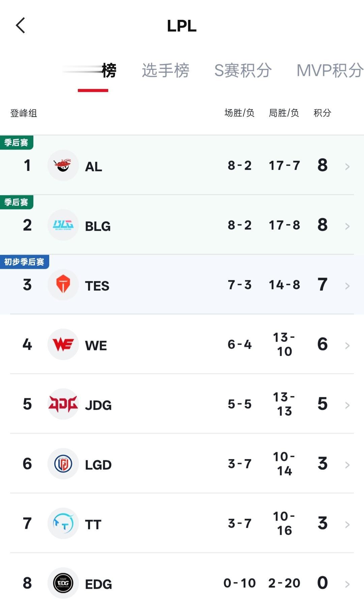Open the AL team logo
This screenshot has width=364, height=607.
[63, 165]
